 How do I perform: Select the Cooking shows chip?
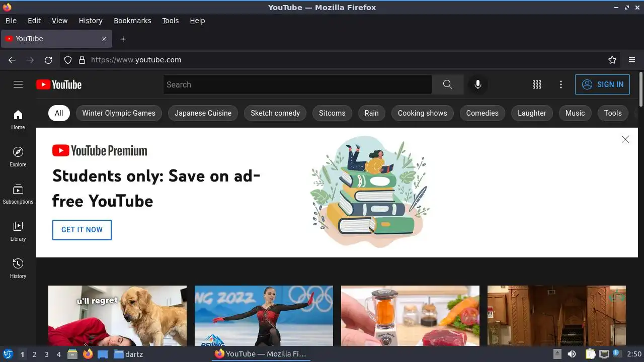423,113
